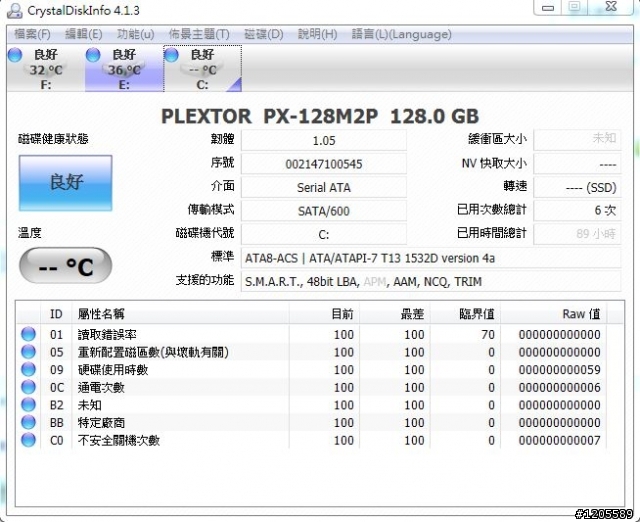640x522 pixels.
Task: Open the 磁碟(D) menu
Action: pos(264,34)
